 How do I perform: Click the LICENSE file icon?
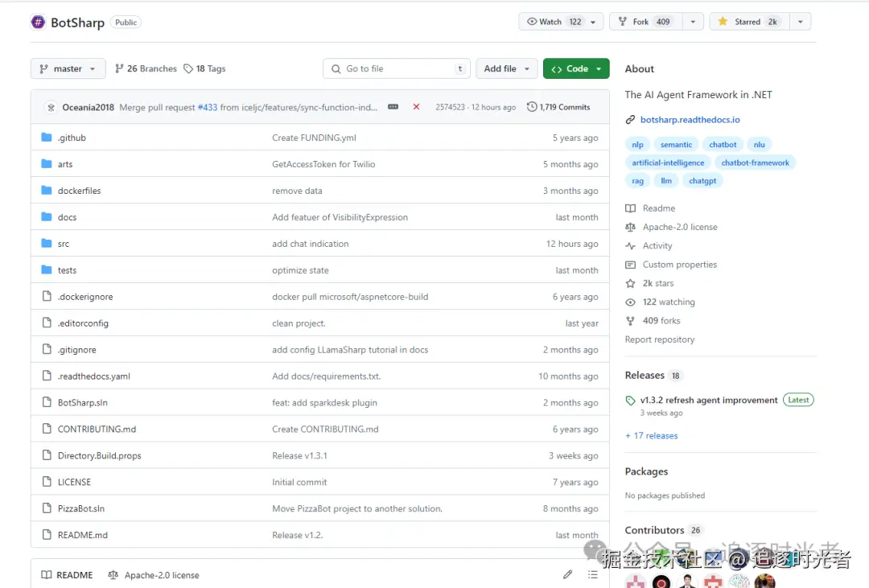tap(47, 482)
